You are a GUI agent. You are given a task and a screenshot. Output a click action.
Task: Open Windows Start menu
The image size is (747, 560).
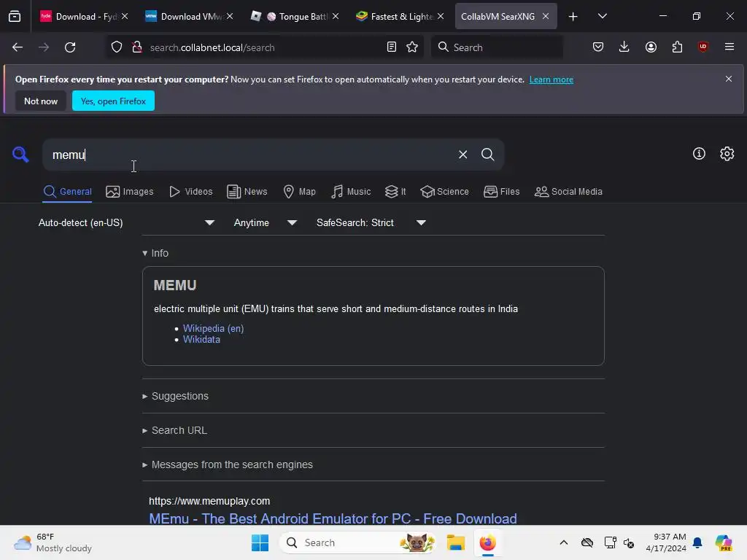click(x=260, y=542)
